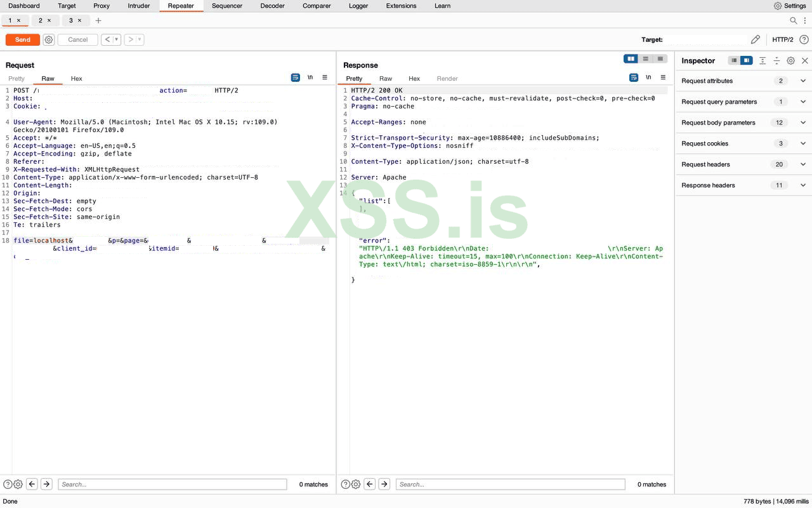
Task: Toggle non-printable characters (\n) in the Request panel
Action: click(x=310, y=77)
